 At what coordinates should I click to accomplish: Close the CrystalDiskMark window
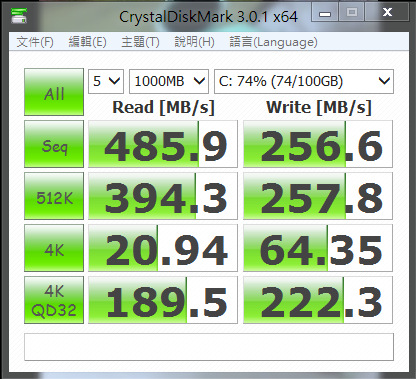click(387, 13)
